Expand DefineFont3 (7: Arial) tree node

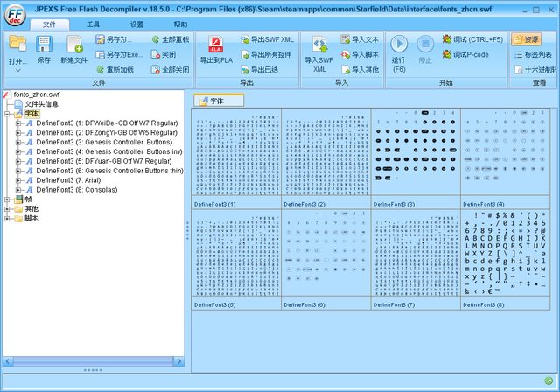click(18, 179)
